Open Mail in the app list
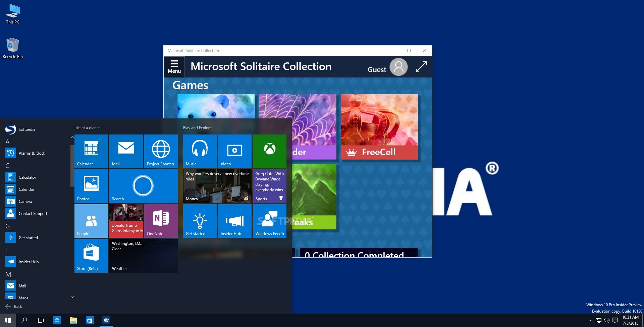 37,286
